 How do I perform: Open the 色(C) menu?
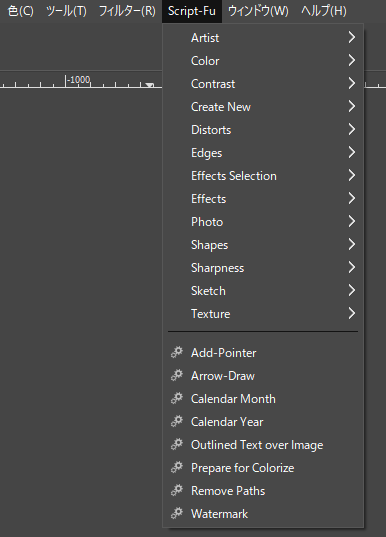(21, 11)
